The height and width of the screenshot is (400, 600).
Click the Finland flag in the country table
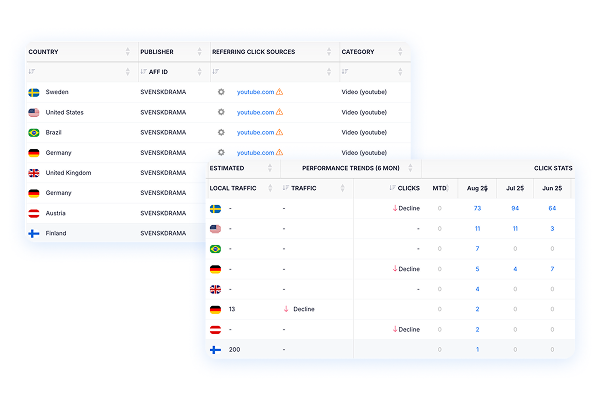coord(34,233)
